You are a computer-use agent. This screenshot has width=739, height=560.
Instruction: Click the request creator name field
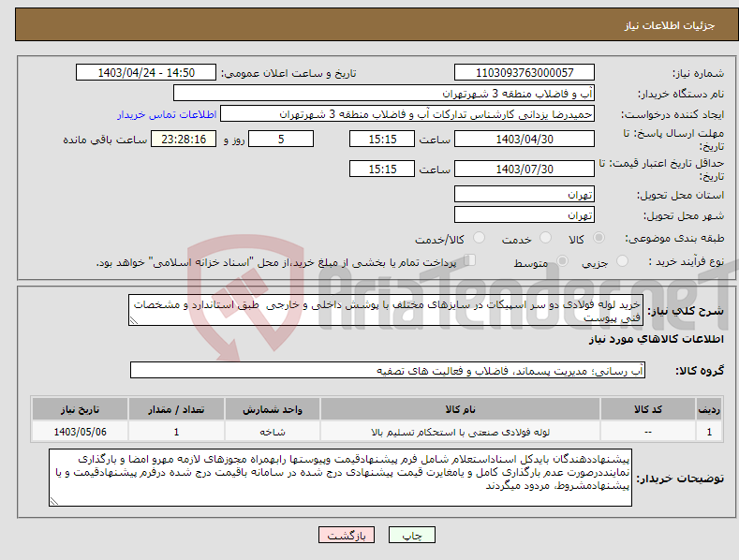[x=407, y=114]
